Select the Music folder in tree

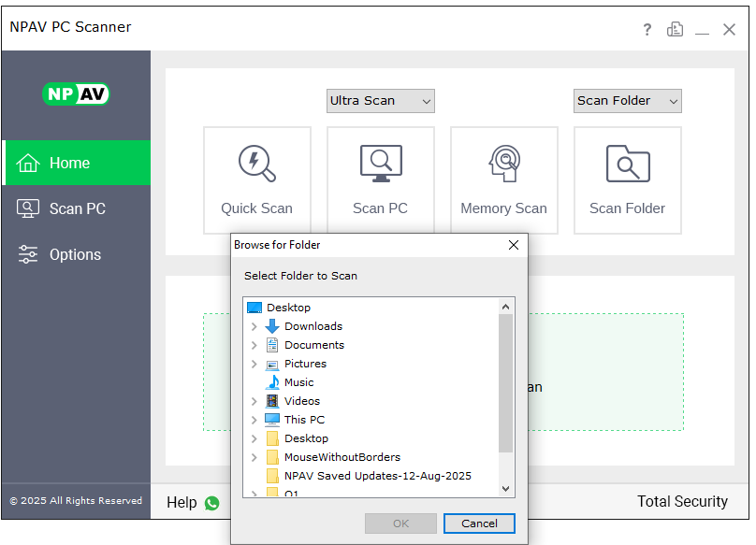coord(298,382)
